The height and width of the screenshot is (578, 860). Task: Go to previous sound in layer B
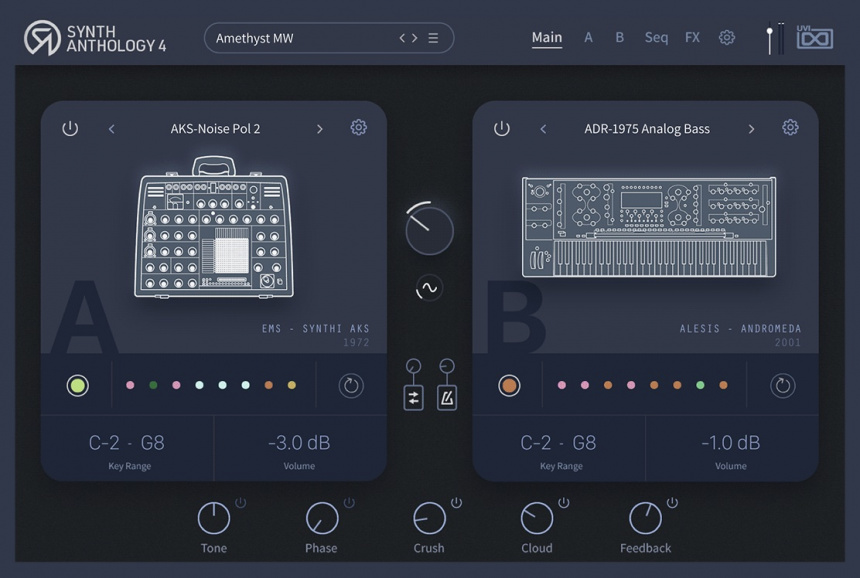(543, 129)
